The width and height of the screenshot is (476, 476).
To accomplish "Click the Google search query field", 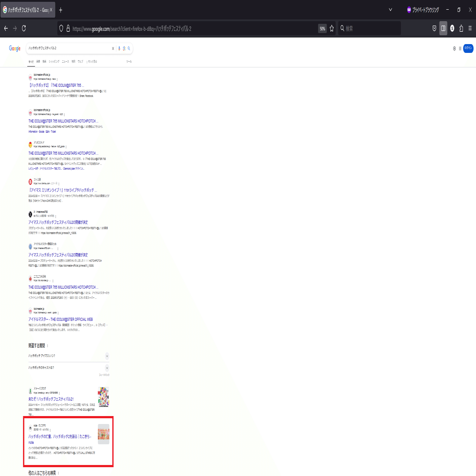I will click(x=69, y=48).
